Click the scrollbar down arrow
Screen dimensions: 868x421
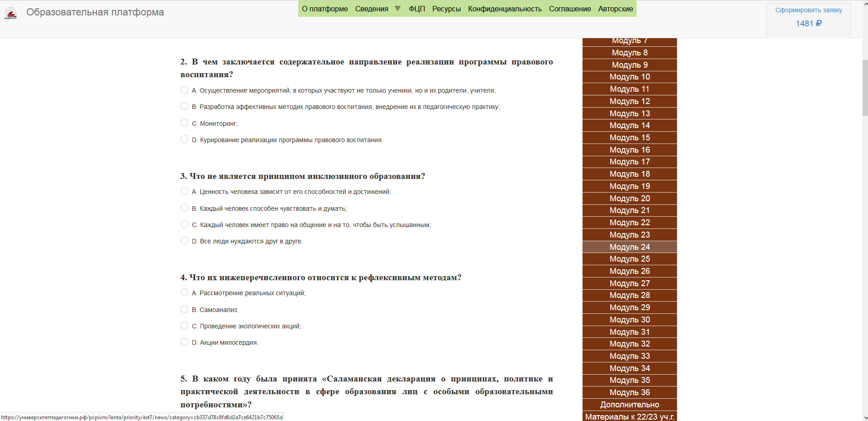(865, 417)
